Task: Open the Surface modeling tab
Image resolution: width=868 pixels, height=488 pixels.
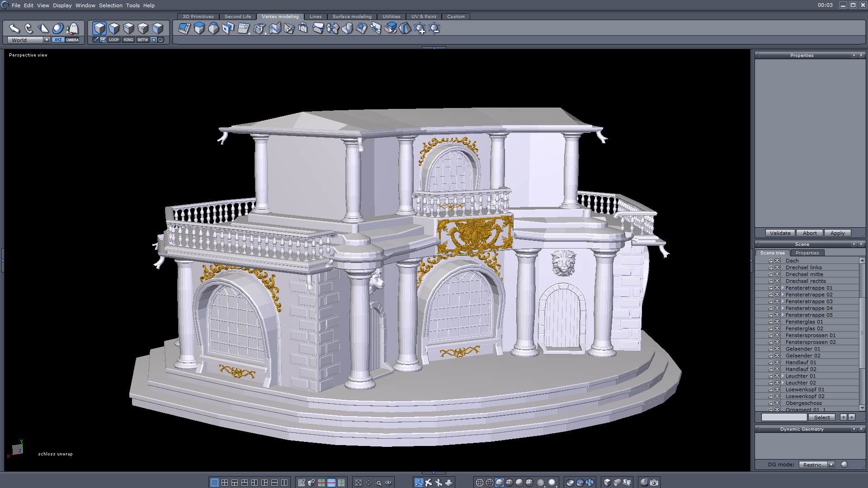Action: (352, 17)
